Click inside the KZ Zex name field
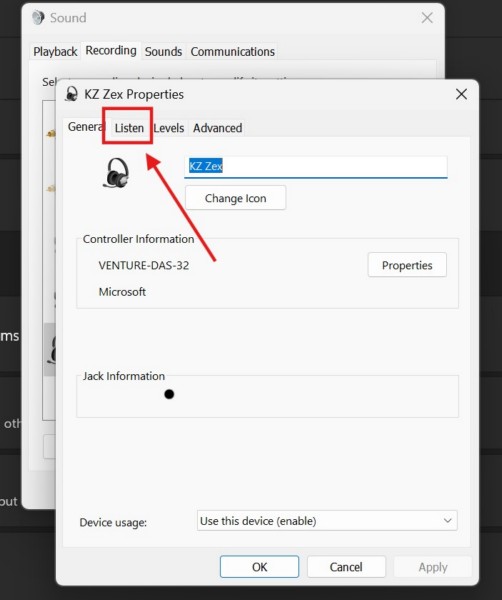This screenshot has height=600, width=502. pos(316,166)
